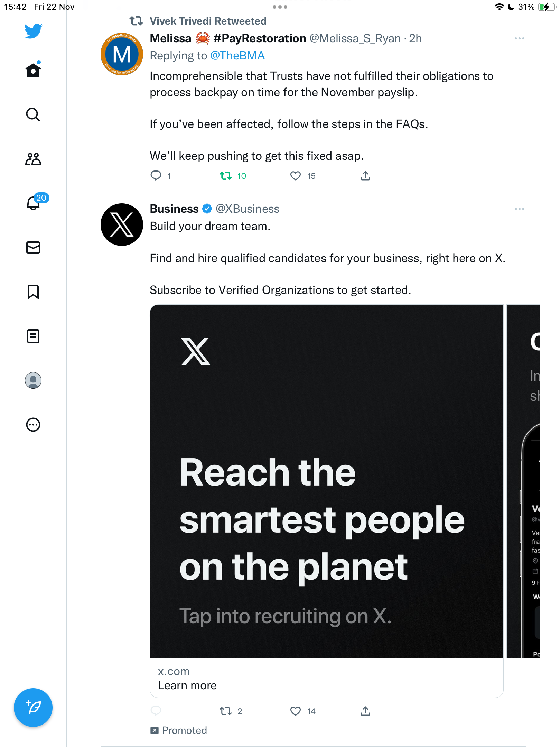Open Communities people icon in sidebar
Viewport: 560px width, 747px height.
pos(33,159)
